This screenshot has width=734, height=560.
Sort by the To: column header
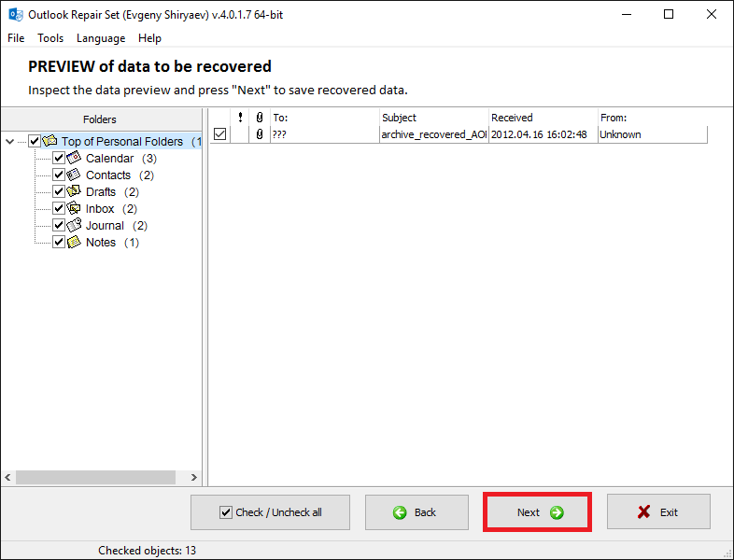point(324,118)
